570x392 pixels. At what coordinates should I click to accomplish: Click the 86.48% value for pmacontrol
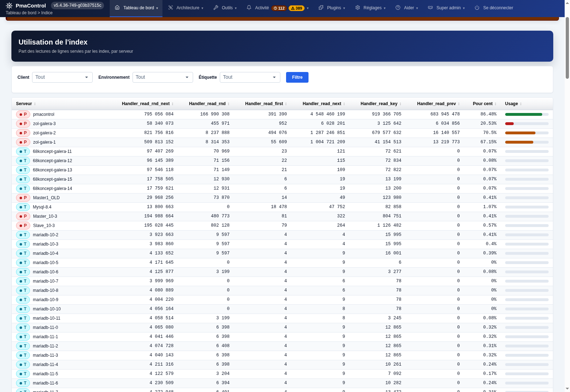coord(488,114)
